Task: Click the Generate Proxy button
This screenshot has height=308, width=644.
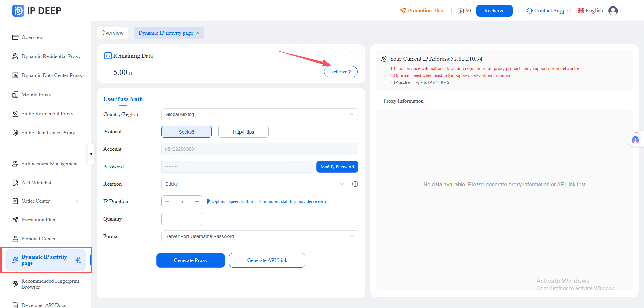Action: 191,260
